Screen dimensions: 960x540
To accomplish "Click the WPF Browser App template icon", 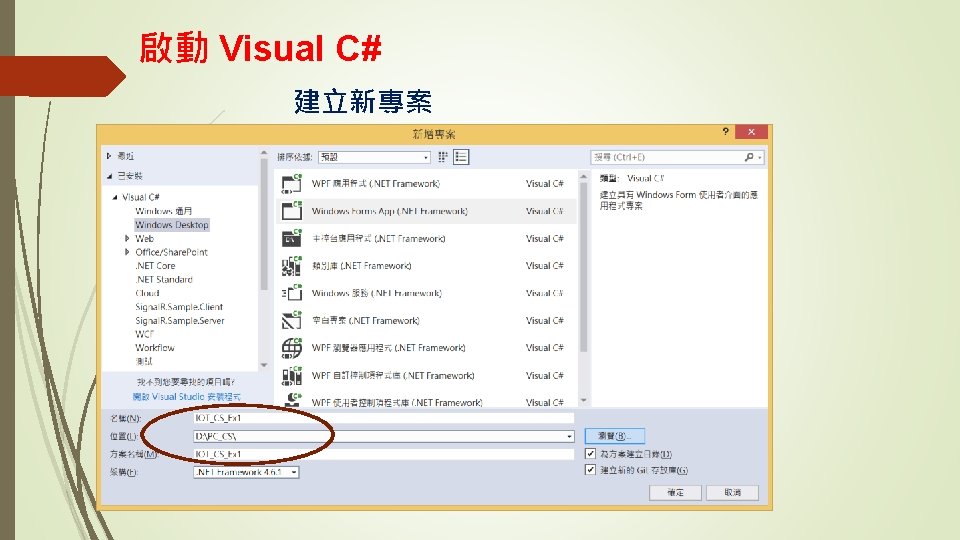I will tap(292, 348).
